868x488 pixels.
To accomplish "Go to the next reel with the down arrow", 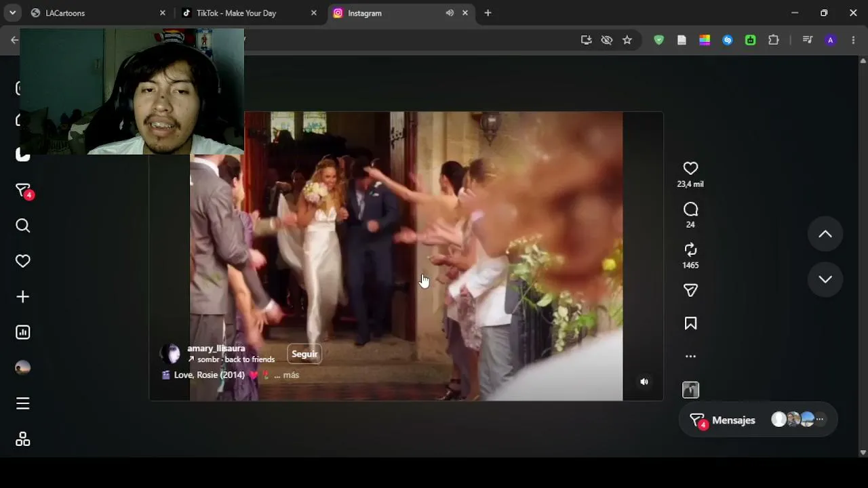I will [825, 279].
